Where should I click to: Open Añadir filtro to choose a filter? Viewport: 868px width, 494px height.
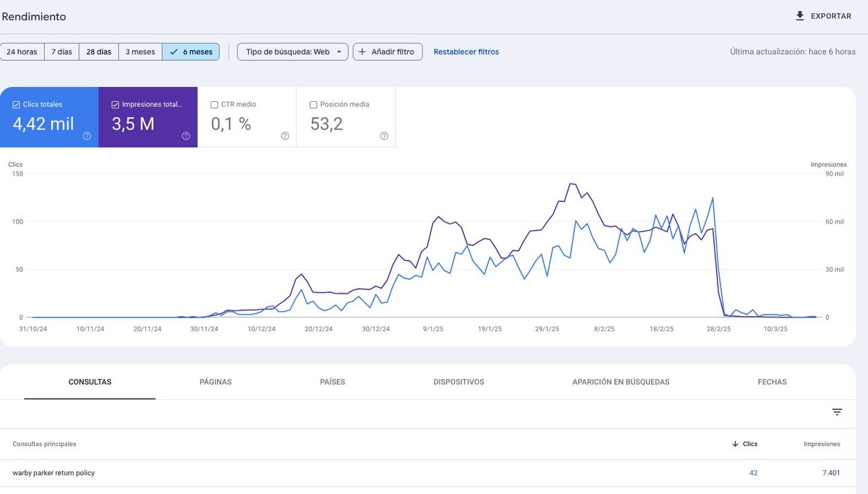(387, 51)
